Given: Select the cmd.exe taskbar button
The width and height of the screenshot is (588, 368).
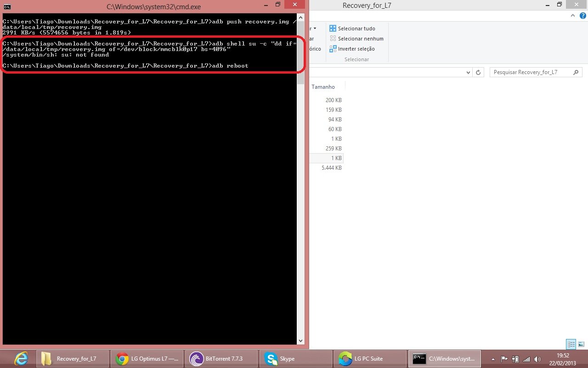Looking at the screenshot, I should tap(445, 358).
